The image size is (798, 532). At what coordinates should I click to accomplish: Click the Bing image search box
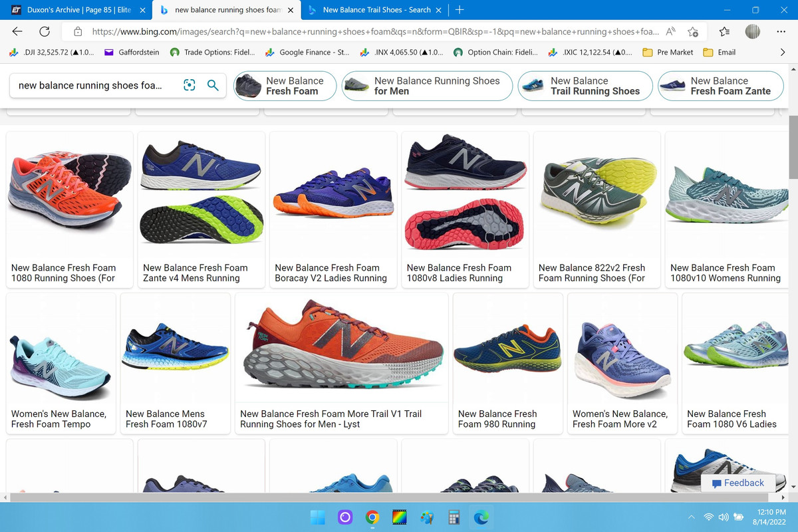[90, 85]
